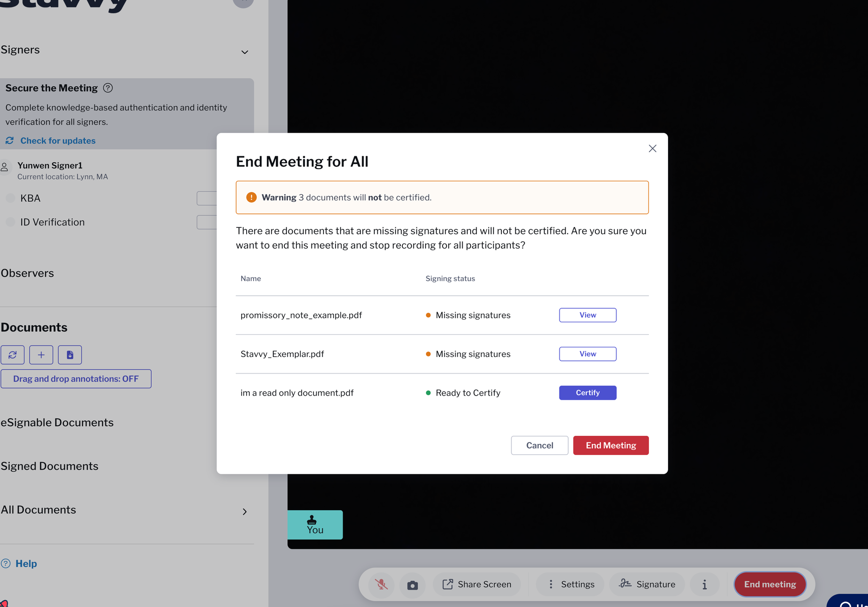Click the red End Meeting confirm button
This screenshot has height=607, width=868.
(x=611, y=445)
